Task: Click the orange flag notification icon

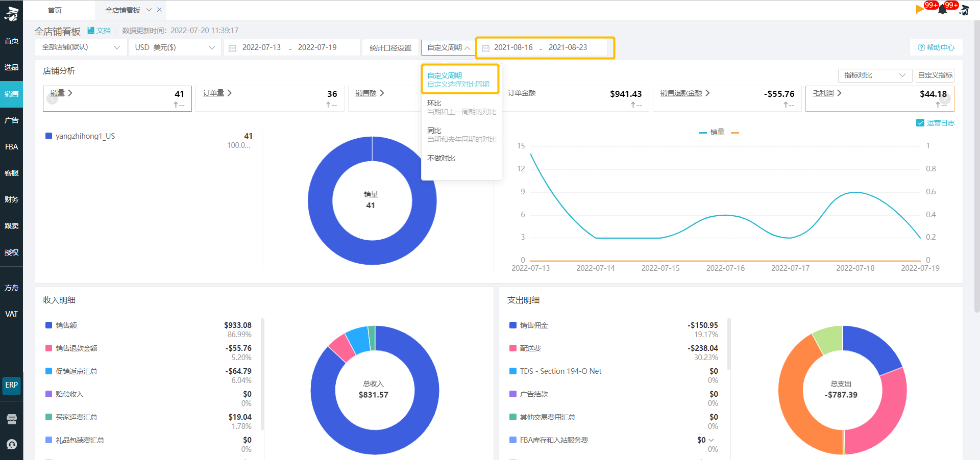Action: (920, 9)
